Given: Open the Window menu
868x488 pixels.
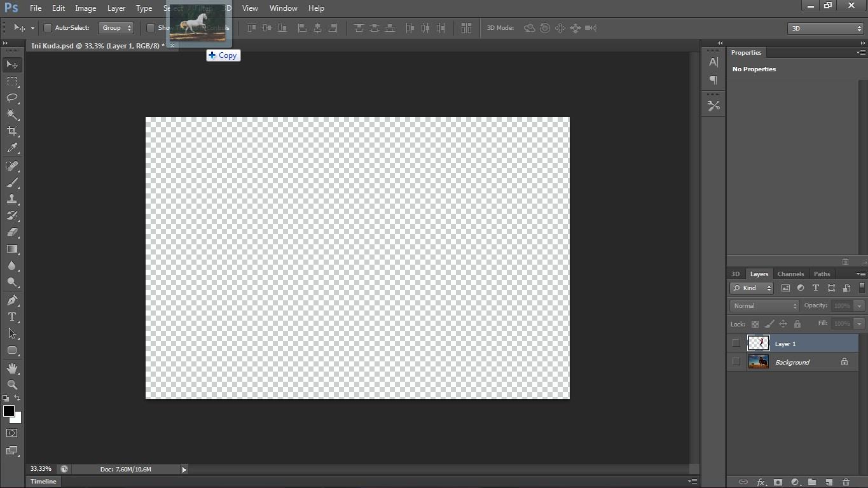Looking at the screenshot, I should (x=284, y=8).
